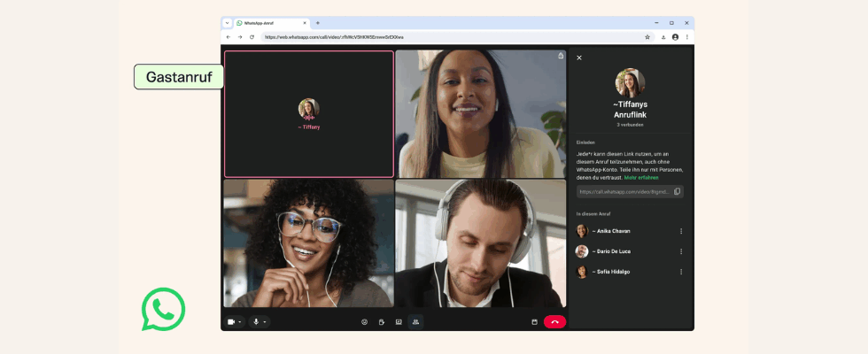Click the 'Einladen' heading
The image size is (868, 354).
click(x=585, y=142)
